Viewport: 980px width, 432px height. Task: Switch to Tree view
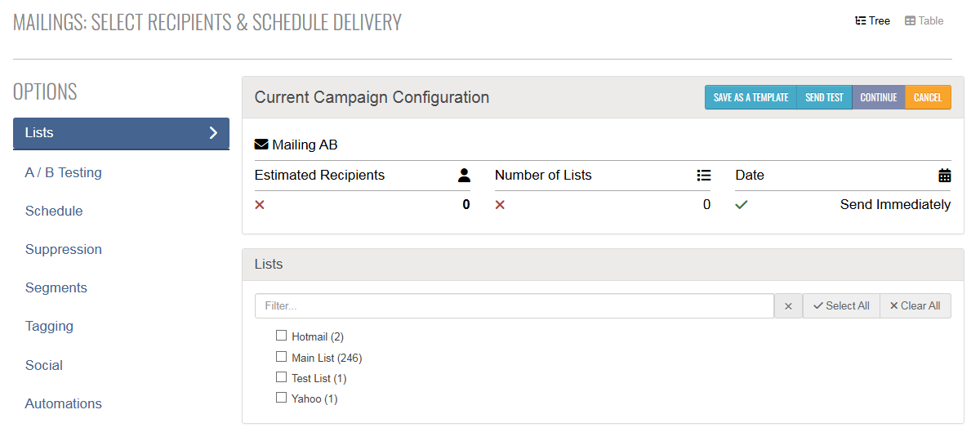point(872,20)
